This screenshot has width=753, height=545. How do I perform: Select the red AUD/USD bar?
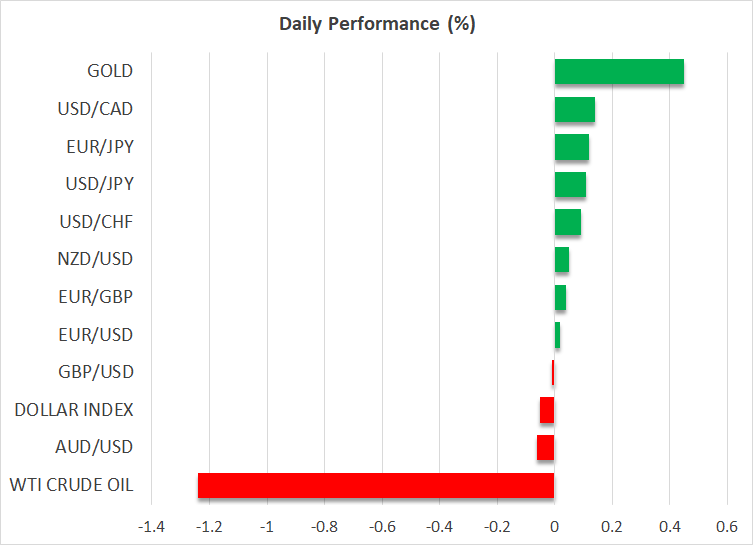pos(546,447)
